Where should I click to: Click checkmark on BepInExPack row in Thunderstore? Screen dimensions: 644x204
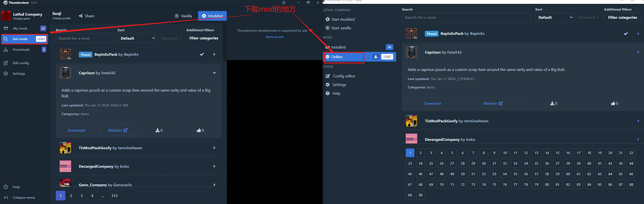[202, 55]
